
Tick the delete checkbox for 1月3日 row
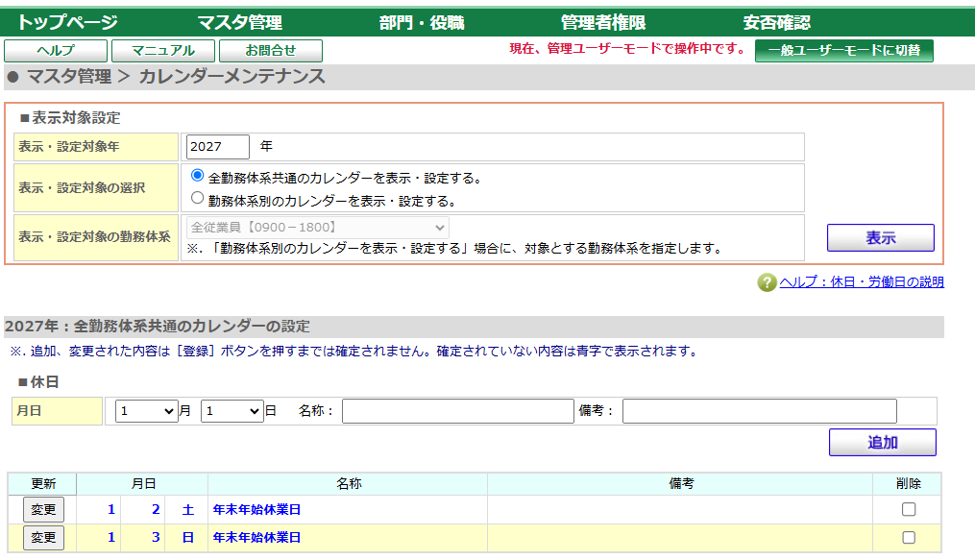pyautogui.click(x=909, y=538)
